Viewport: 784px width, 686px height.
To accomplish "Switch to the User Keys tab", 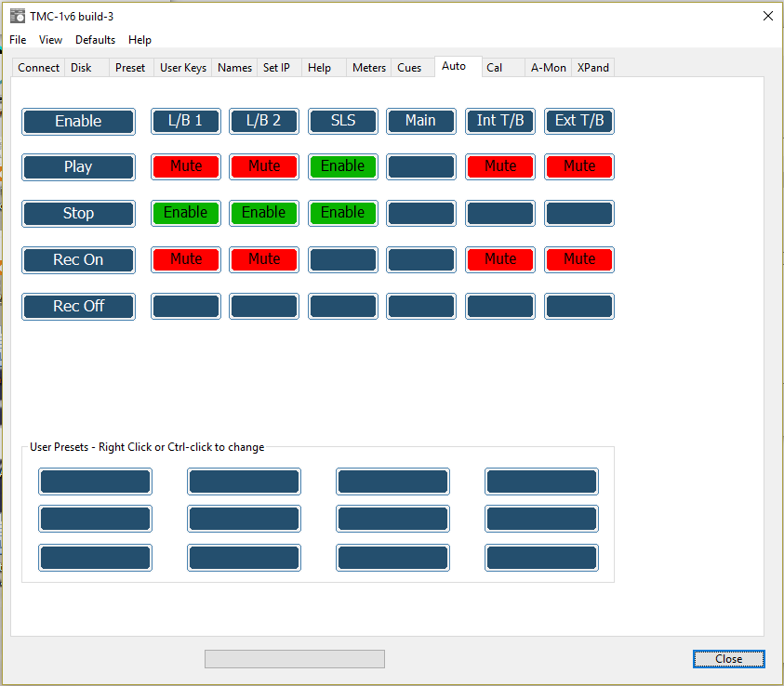I will pyautogui.click(x=183, y=68).
